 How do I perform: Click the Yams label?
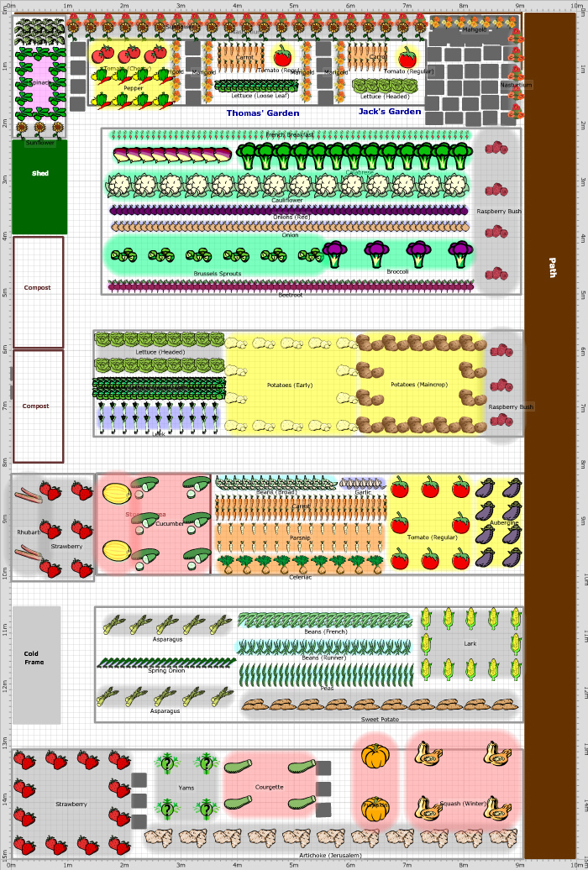tap(186, 788)
